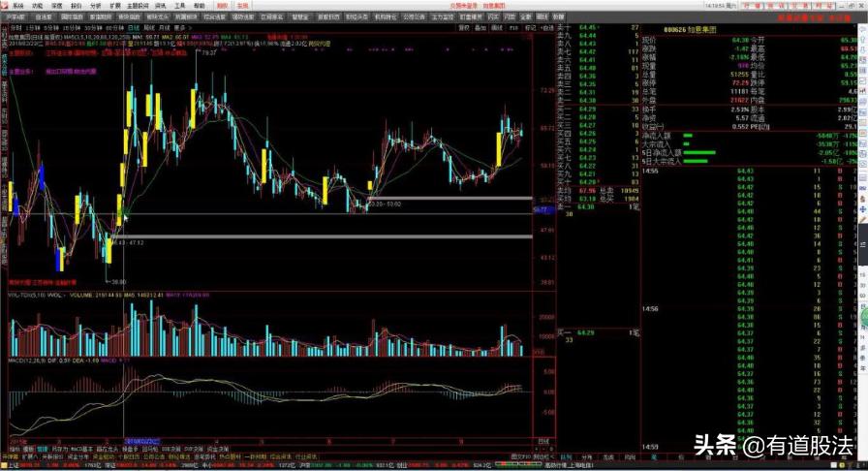This screenshot has height=471, width=868.
Task: Click the blue cross icon in right strip
Action: [x=863, y=210]
